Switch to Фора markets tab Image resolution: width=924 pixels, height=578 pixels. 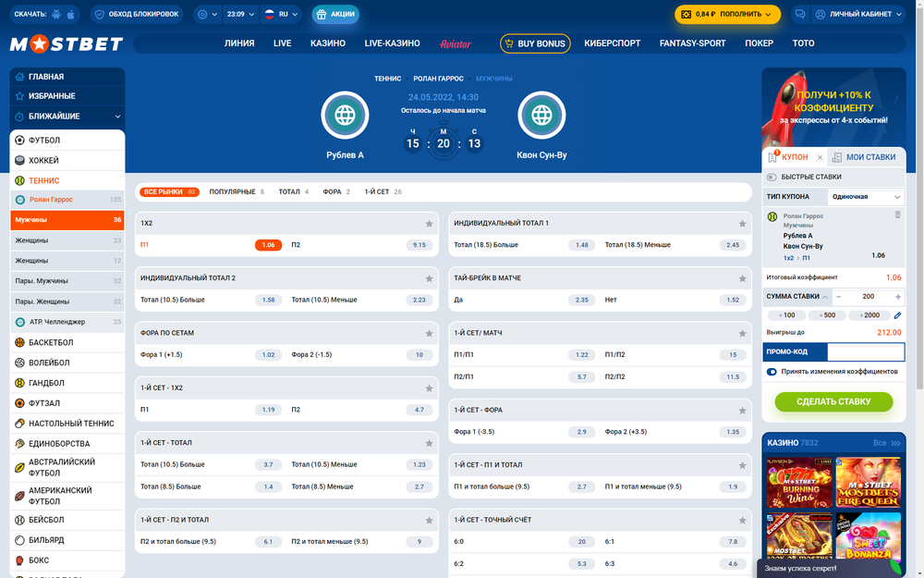pyautogui.click(x=336, y=191)
